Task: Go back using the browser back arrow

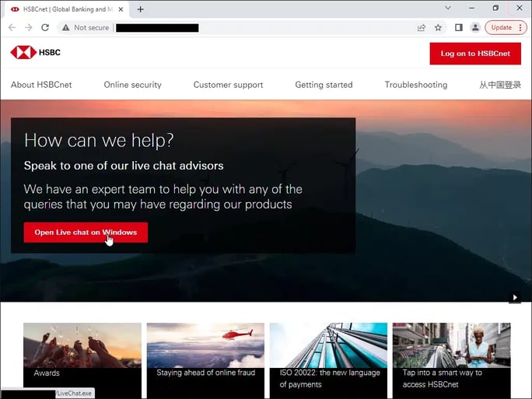Action: click(x=12, y=27)
